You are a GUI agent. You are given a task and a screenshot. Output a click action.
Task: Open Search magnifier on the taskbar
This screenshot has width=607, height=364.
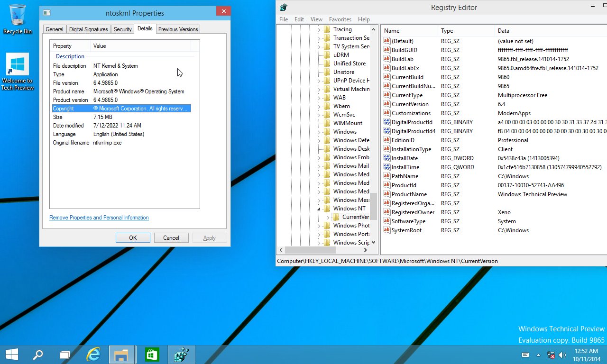pos(37,355)
